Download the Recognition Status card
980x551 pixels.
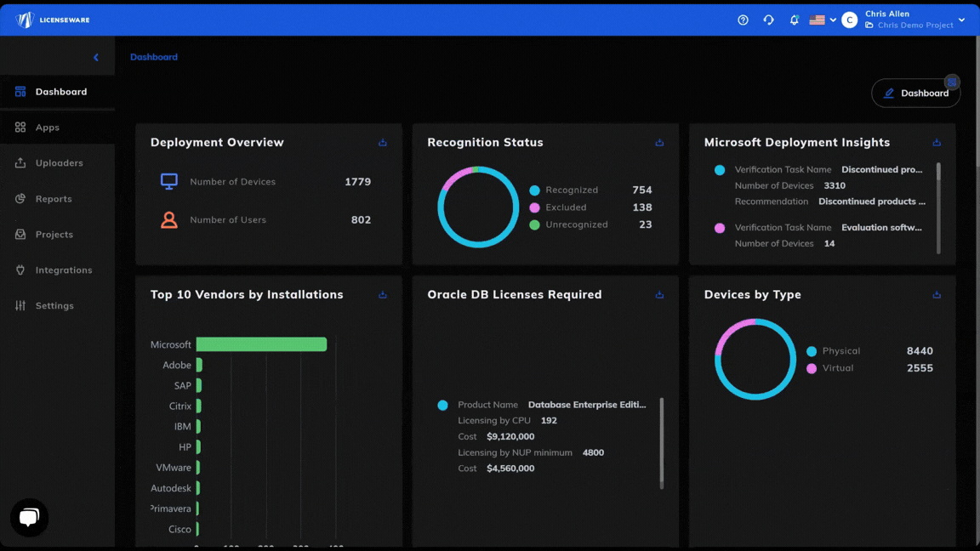(x=659, y=143)
